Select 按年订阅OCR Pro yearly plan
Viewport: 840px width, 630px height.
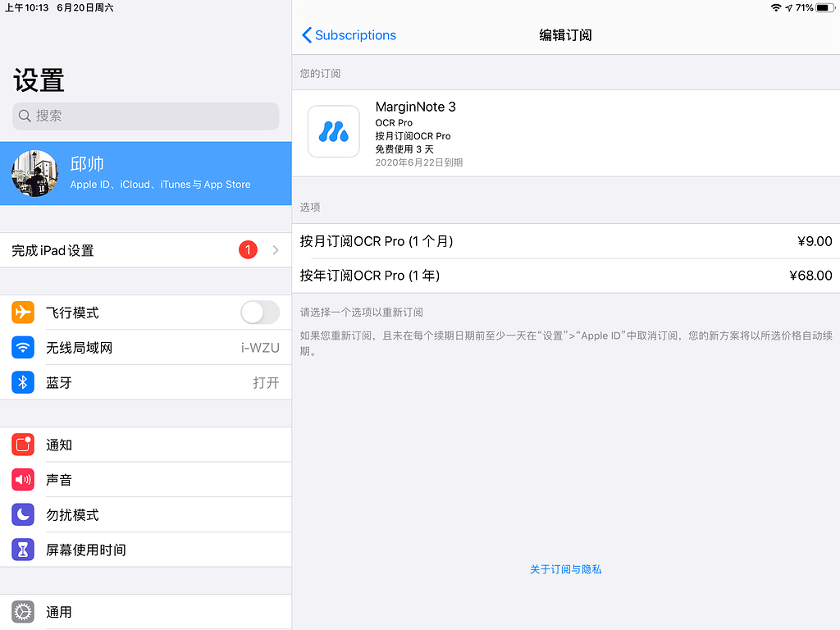[x=566, y=276]
